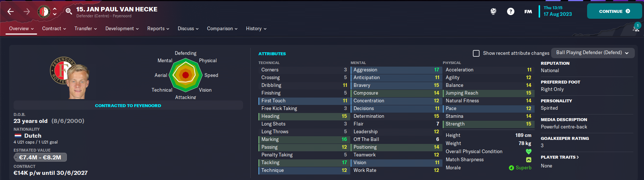Image resolution: width=644 pixels, height=180 pixels.
Task: Click the search magnifier icon
Action: coord(69,11)
